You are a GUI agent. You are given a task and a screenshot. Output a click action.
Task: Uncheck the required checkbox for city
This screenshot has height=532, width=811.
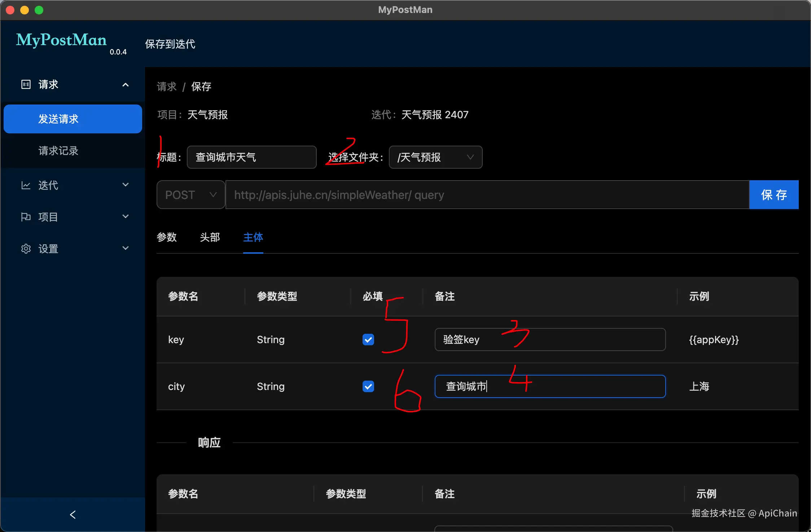pos(368,386)
